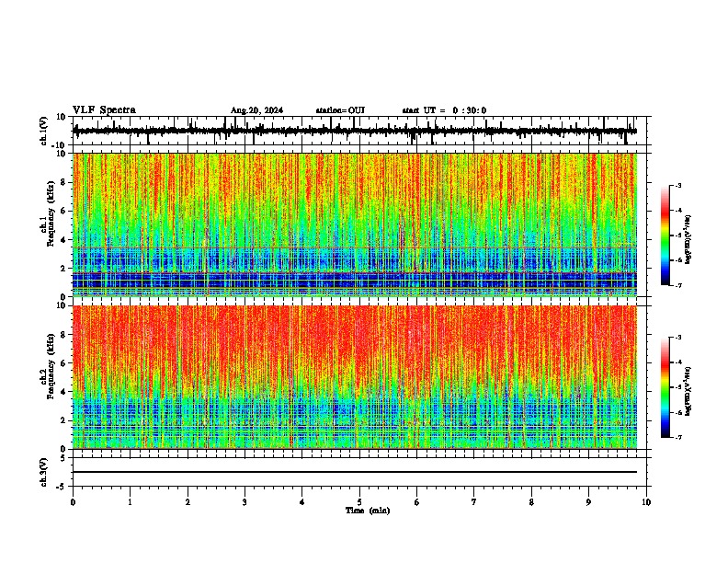Click the "0" tick on the Time axis
Screen dimensions: 728x563
tap(73, 502)
